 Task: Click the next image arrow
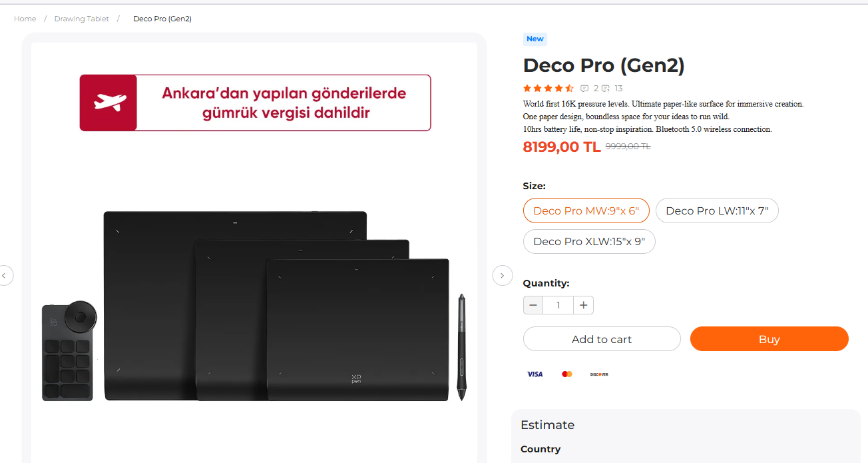[x=502, y=275]
